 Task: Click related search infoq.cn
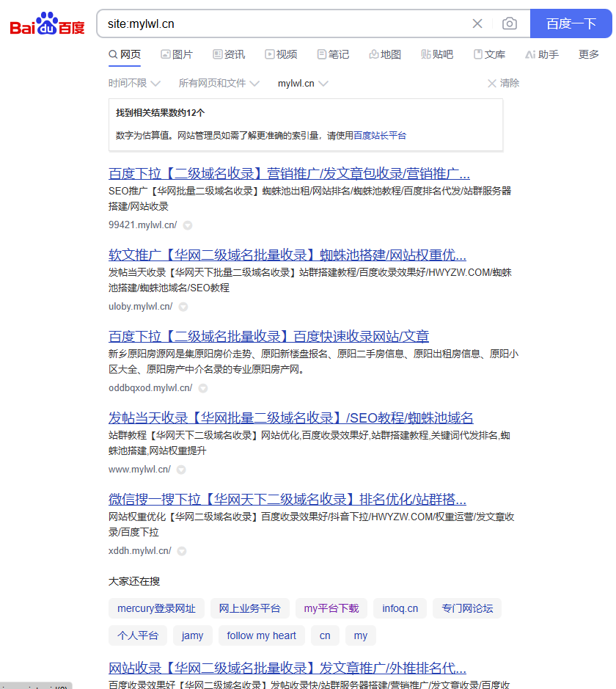(x=400, y=608)
